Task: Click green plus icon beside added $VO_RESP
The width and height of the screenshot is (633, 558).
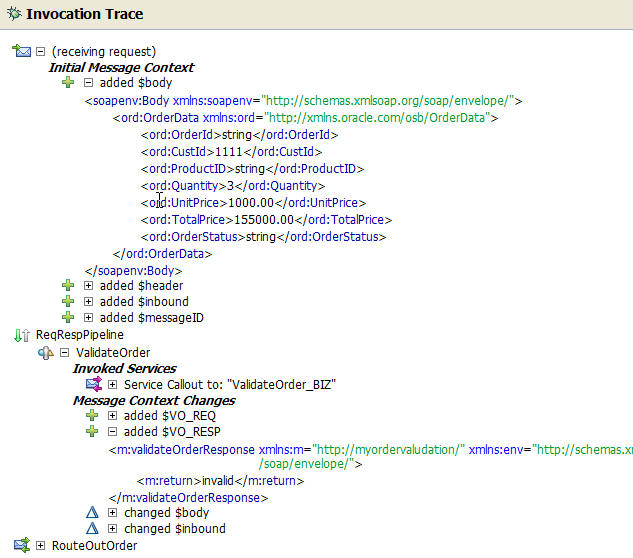Action: click(92, 431)
